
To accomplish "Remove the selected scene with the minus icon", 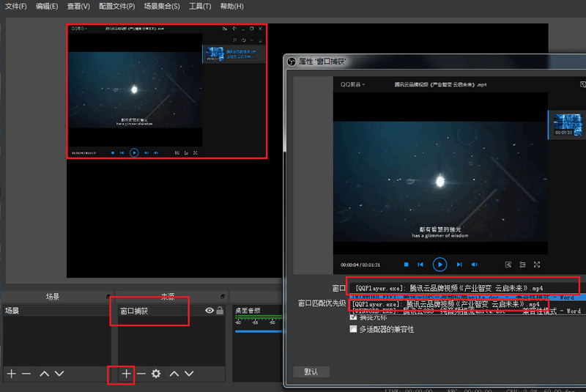I will (x=26, y=374).
